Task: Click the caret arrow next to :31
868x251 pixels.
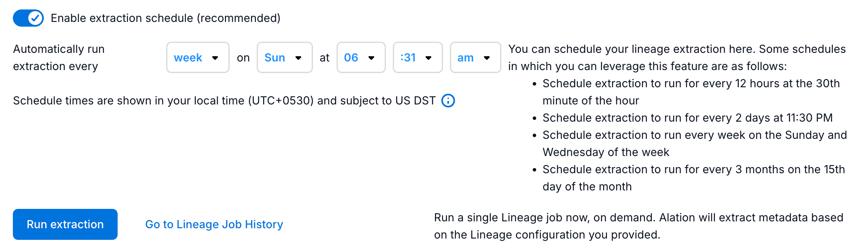Action: tap(428, 58)
